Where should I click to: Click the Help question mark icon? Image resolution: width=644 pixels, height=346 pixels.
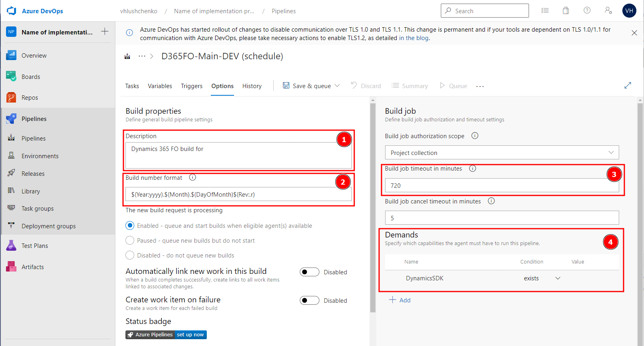pos(587,11)
